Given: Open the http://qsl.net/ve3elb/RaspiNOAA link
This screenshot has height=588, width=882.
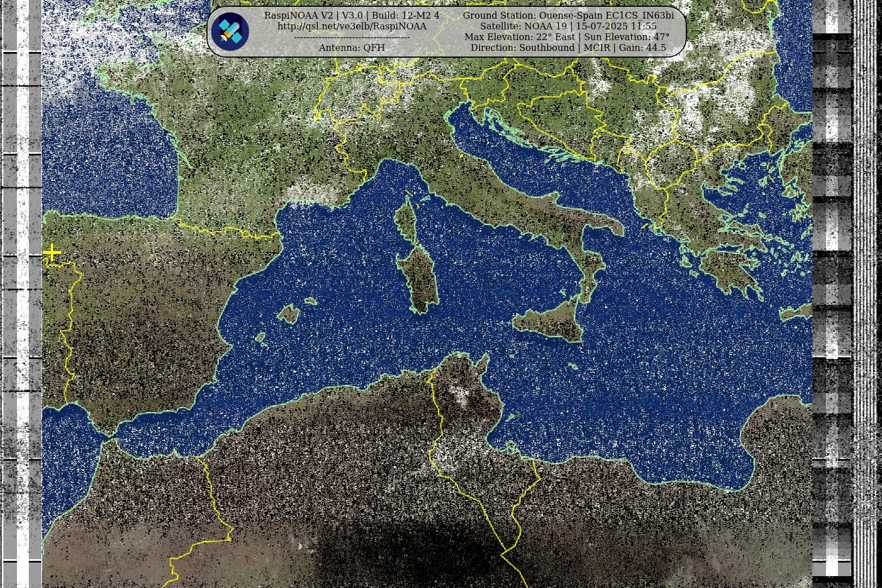Looking at the screenshot, I should pos(352,27).
